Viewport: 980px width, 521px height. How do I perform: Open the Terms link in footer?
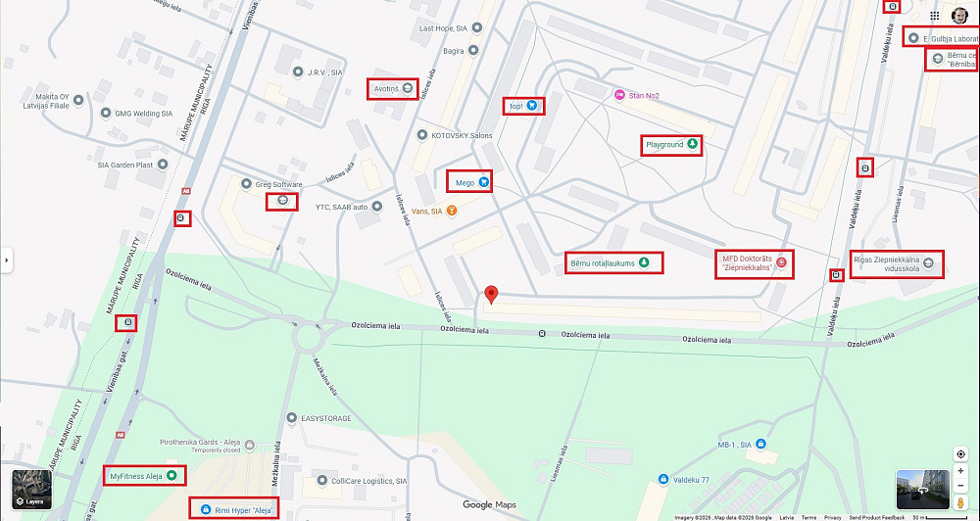808,517
